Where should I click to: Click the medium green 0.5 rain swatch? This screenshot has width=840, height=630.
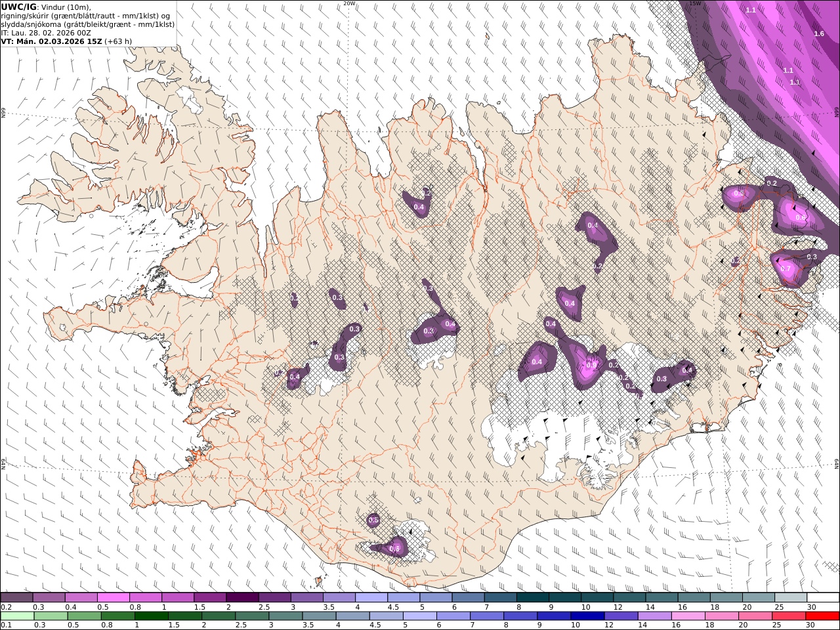pyautogui.click(x=85, y=616)
